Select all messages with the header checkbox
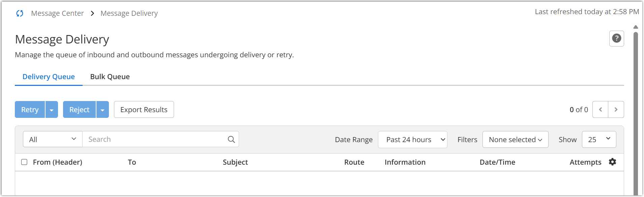 coord(24,162)
